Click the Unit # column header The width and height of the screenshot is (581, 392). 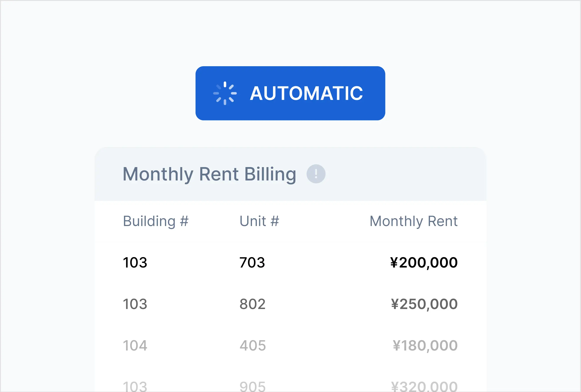tap(259, 221)
